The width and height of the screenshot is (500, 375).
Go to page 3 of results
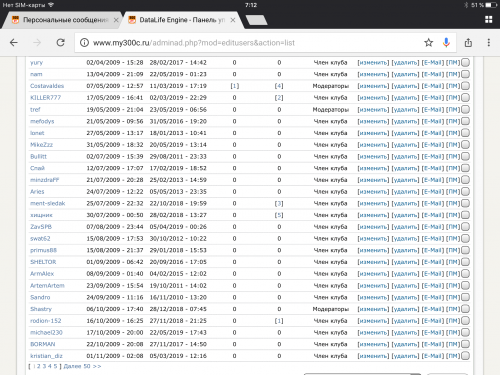[44, 366]
